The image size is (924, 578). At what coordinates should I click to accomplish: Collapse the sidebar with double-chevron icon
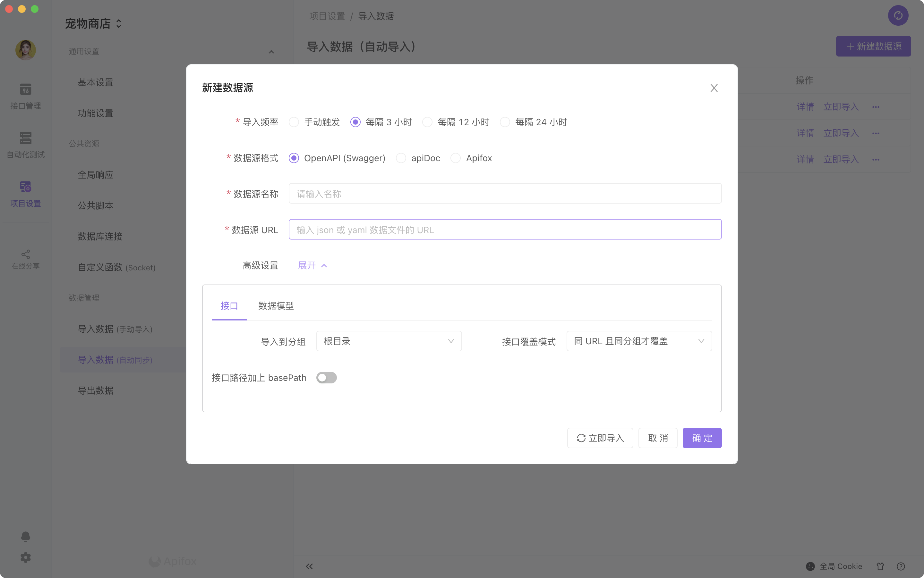(x=309, y=566)
